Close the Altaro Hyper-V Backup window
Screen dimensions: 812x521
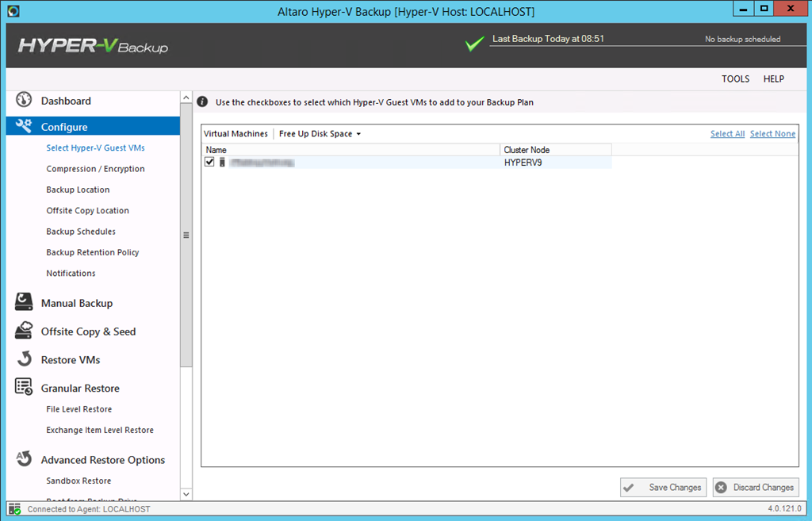tap(791, 9)
